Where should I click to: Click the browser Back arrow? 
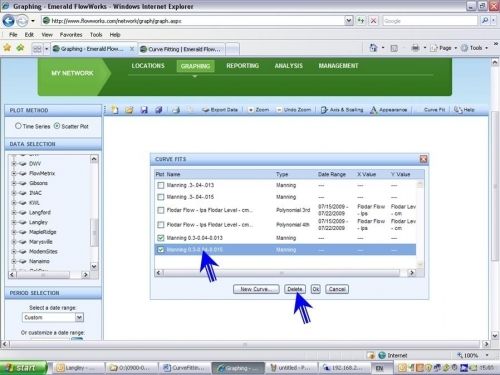(8, 21)
